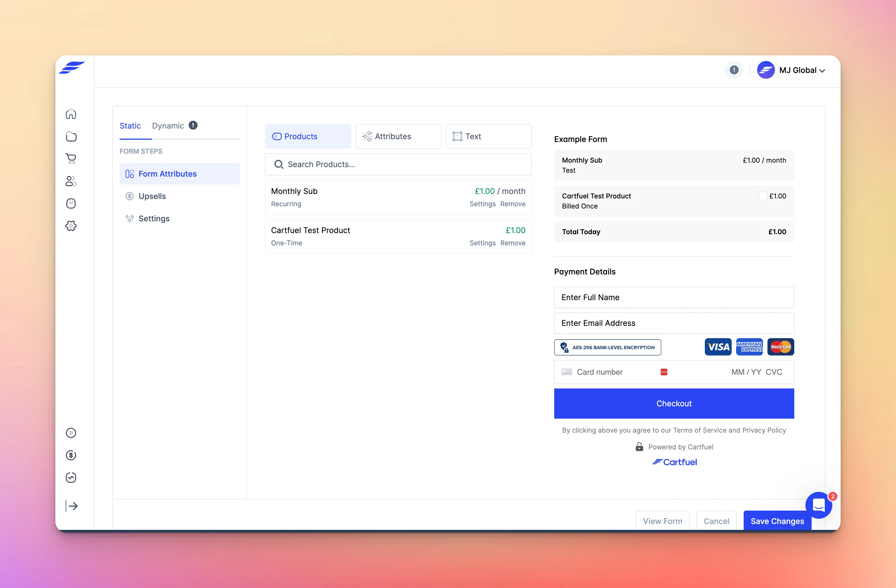Click the padlock icon by Powered by Cartfuel
The image size is (896, 588).
pos(639,447)
